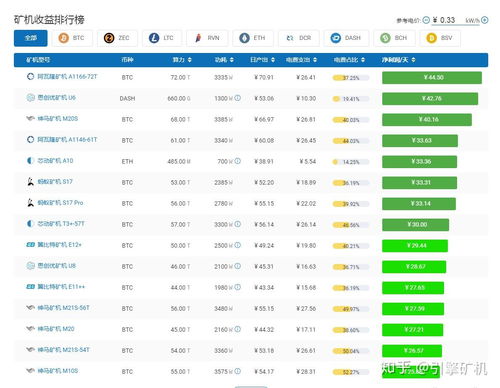Screen dimensions: 500x388
Task: Click the DCR coin icon
Action: [290, 38]
